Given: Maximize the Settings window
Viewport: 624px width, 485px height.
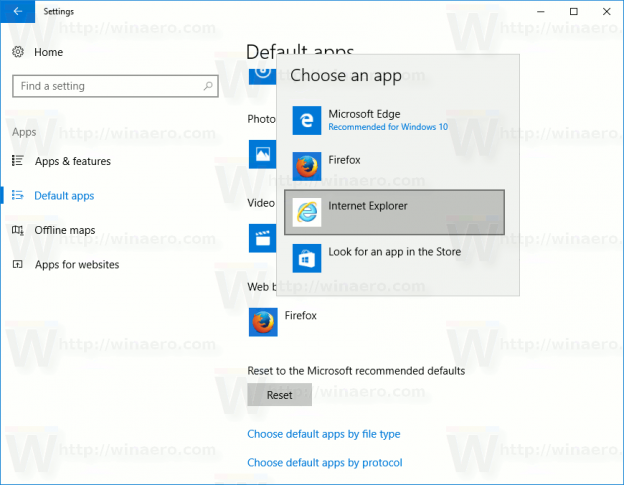Looking at the screenshot, I should pyautogui.click(x=573, y=11).
